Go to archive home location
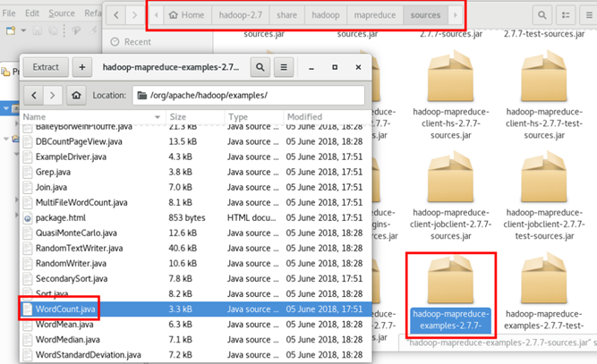The height and width of the screenshot is (364, 597). [x=76, y=95]
